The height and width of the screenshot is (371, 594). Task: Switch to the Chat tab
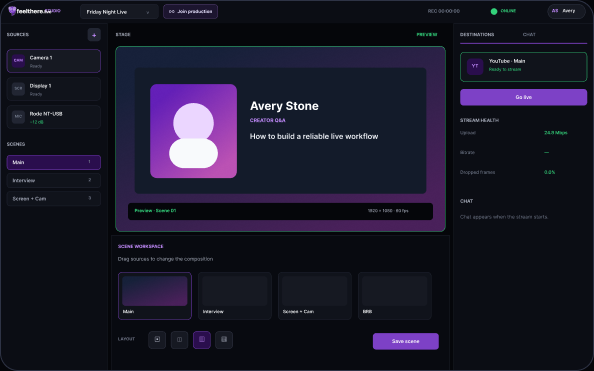coord(529,34)
